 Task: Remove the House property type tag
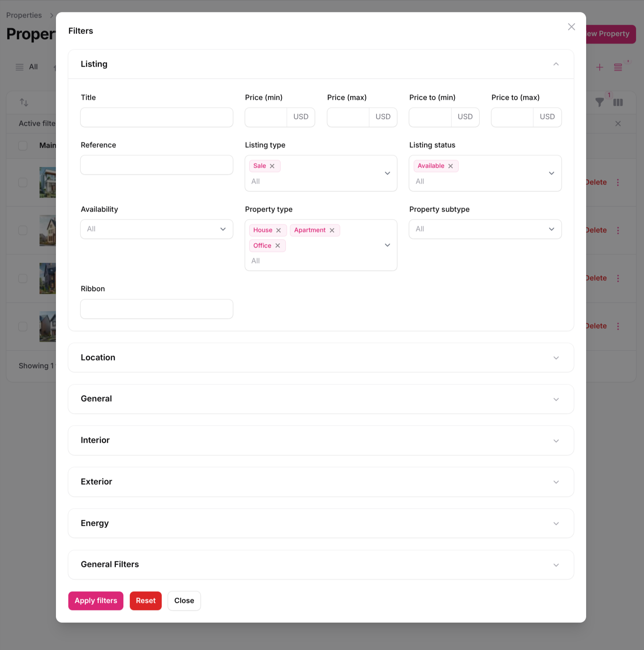(x=279, y=230)
